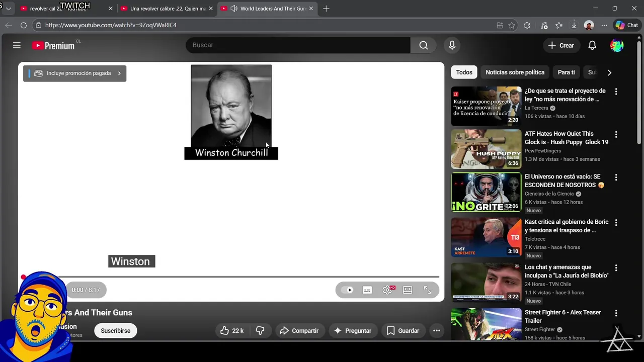Image resolution: width=644 pixels, height=362 pixels.
Task: Open browser favorites list icon
Action: click(559, 25)
